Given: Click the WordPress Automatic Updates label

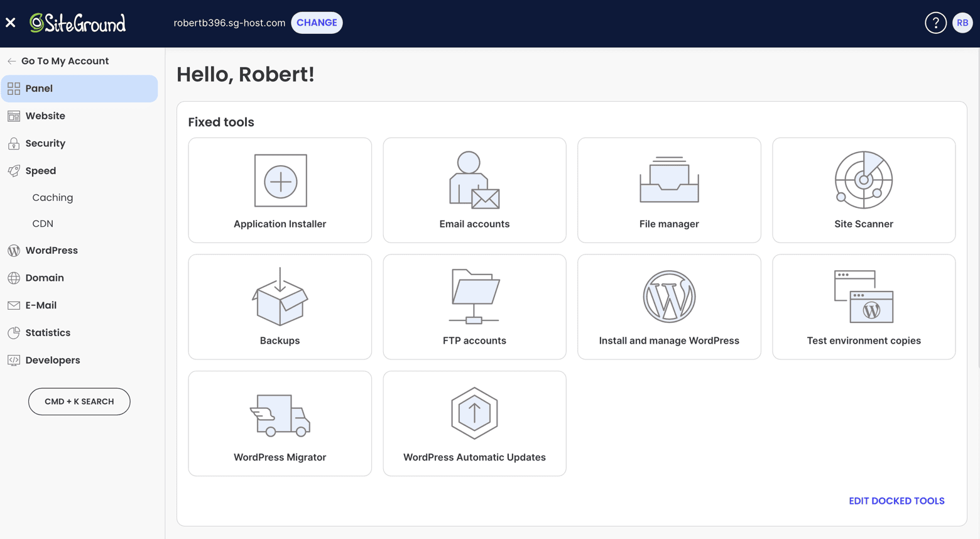Looking at the screenshot, I should [474, 457].
